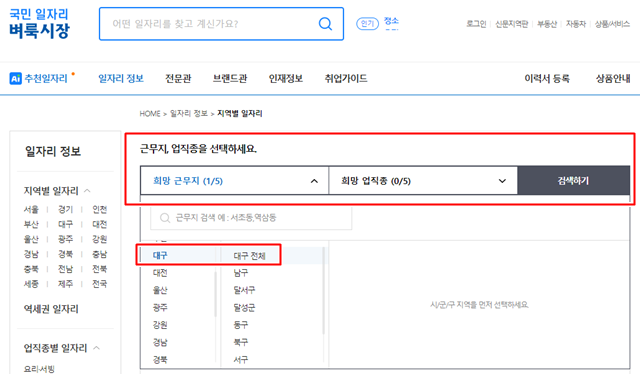Expand the 희망 업직종 (0/5) dropdown
Viewport: 640px width, 374px height.
click(x=423, y=180)
